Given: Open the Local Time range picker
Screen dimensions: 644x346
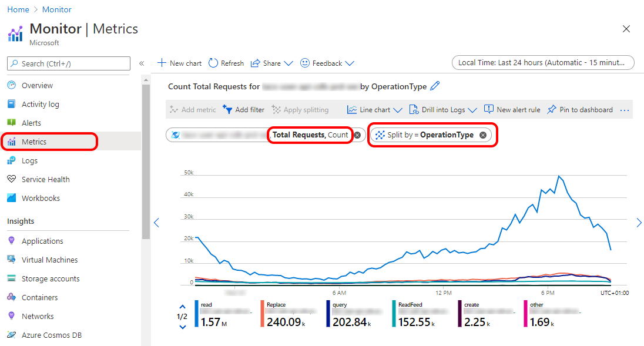Looking at the screenshot, I should tap(543, 63).
